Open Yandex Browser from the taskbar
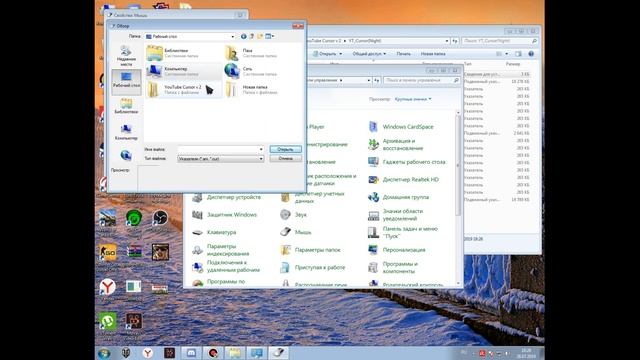 147,353
